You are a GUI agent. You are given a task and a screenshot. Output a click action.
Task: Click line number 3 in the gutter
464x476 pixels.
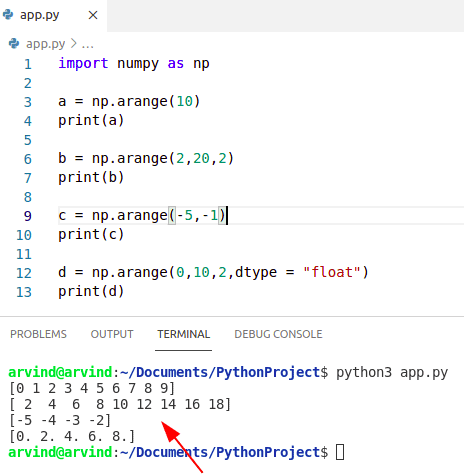tap(28, 102)
